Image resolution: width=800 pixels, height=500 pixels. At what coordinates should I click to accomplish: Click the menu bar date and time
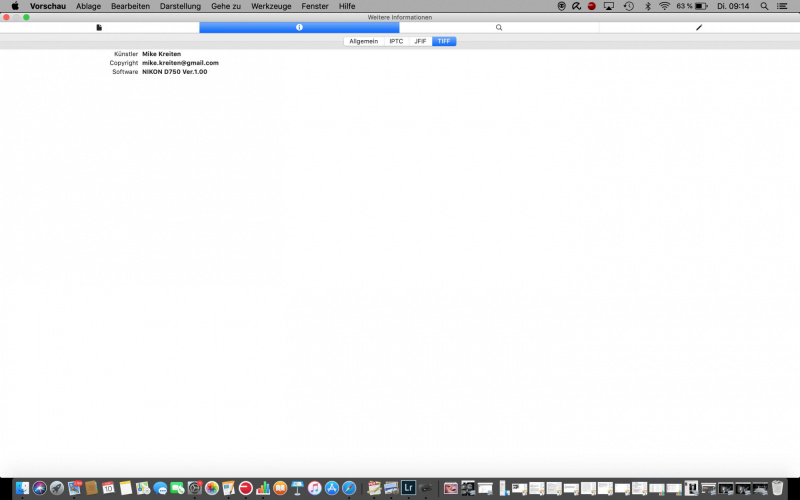[733, 6]
